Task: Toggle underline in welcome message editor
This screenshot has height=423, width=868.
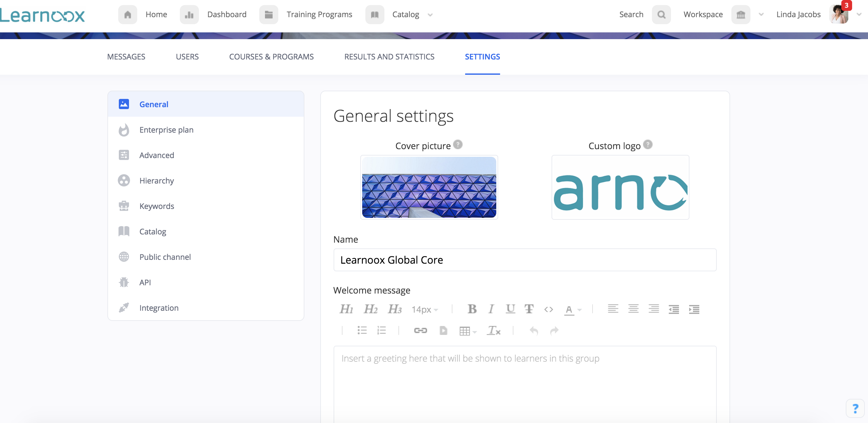Action: pyautogui.click(x=510, y=309)
